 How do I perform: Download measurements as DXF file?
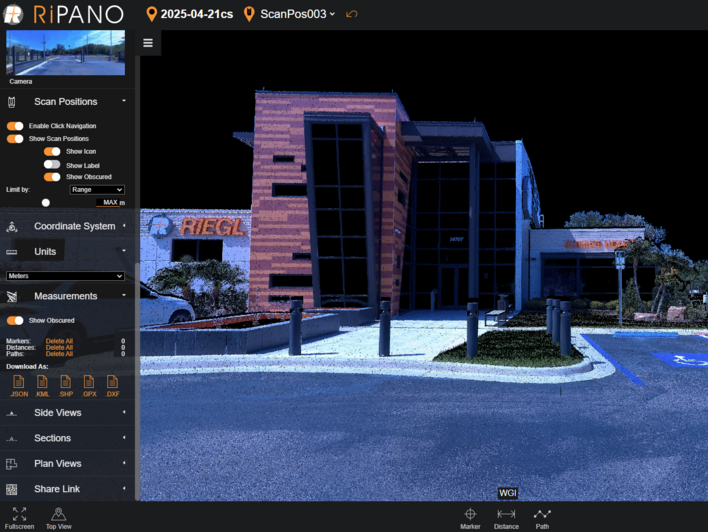(112, 385)
